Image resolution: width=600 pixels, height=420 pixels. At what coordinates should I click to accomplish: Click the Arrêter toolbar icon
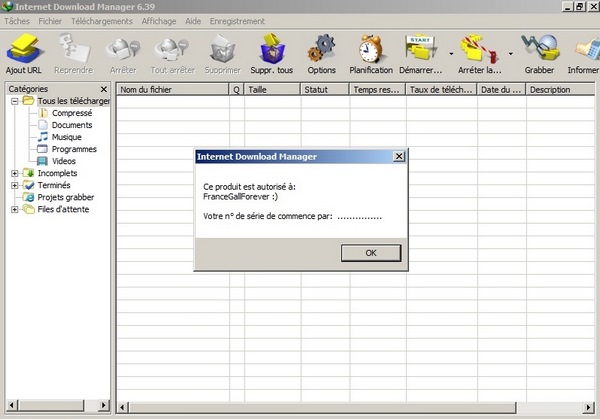pos(123,49)
